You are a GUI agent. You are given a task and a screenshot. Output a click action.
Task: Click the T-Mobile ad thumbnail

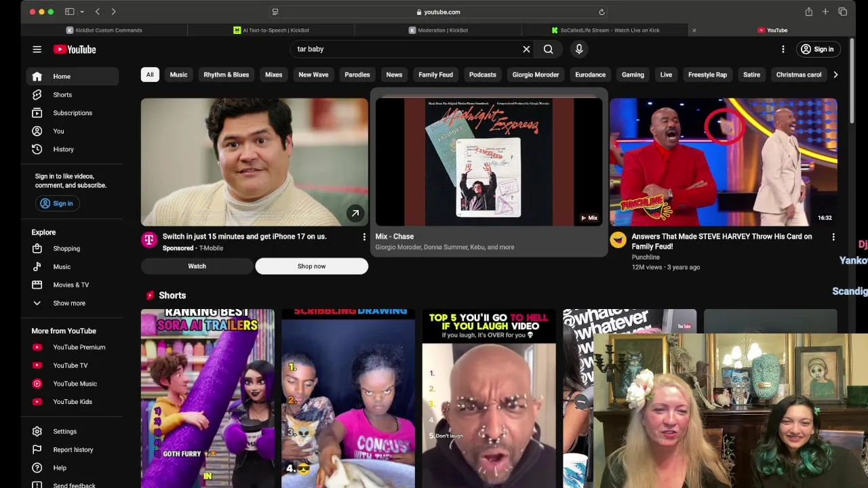pyautogui.click(x=254, y=162)
